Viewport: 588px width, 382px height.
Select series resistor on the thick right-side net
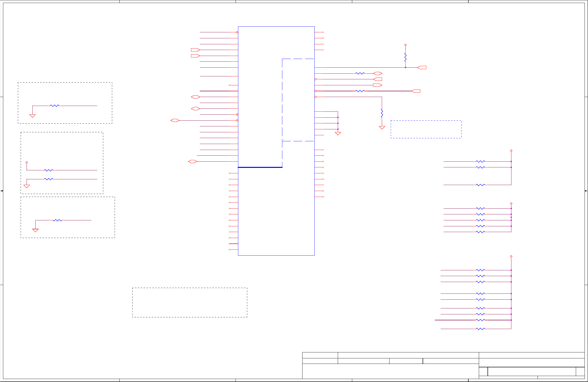(x=360, y=91)
